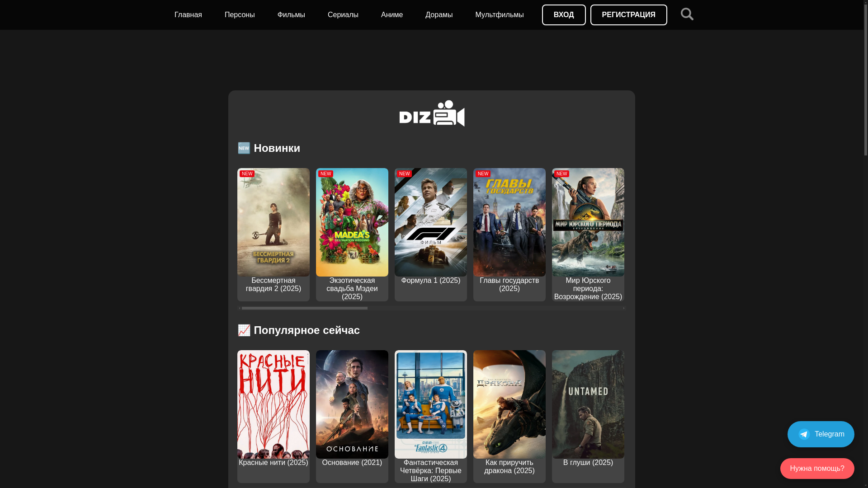868x488 pixels.
Task: Click the chart emoji beside Популярное сейчас
Action: [x=244, y=330]
